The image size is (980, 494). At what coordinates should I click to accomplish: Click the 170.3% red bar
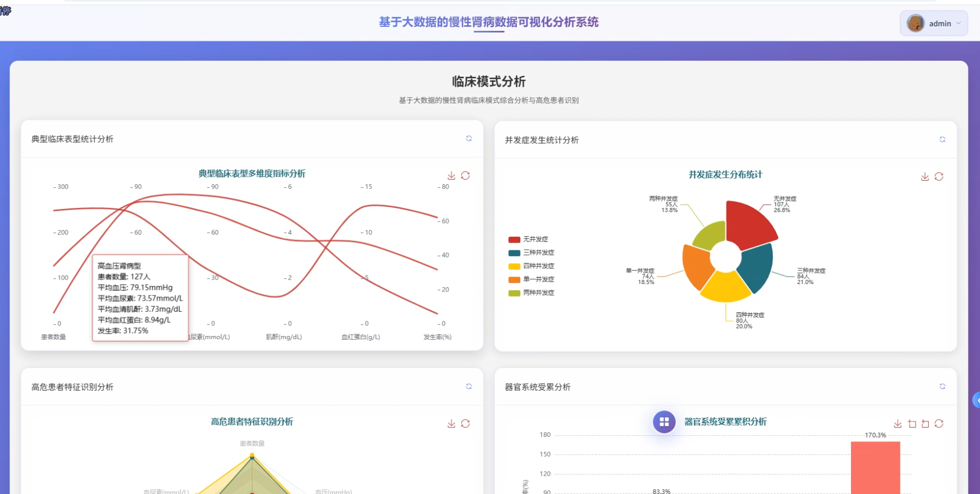(875, 467)
